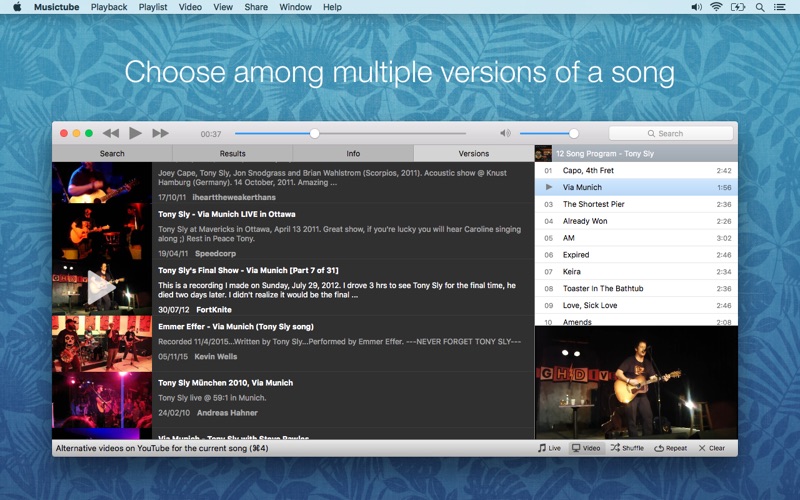Image resolution: width=800 pixels, height=500 pixels.
Task: Switch to the Info tab
Action: (353, 154)
